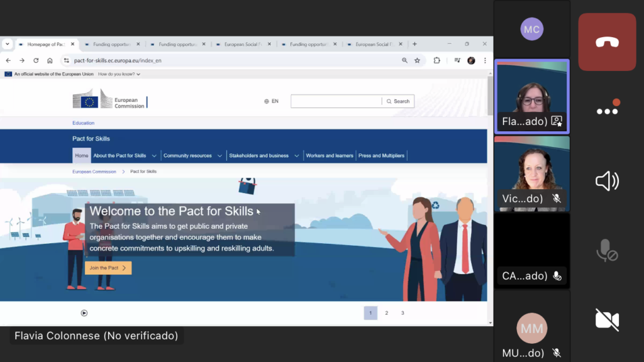
Task: Toggle the muted microphone button
Action: 607,250
